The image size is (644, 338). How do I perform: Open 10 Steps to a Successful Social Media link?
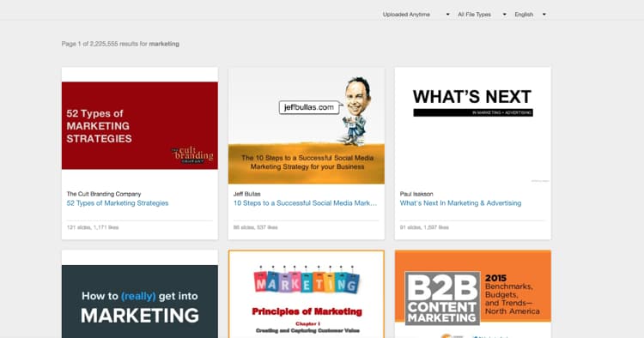point(305,203)
